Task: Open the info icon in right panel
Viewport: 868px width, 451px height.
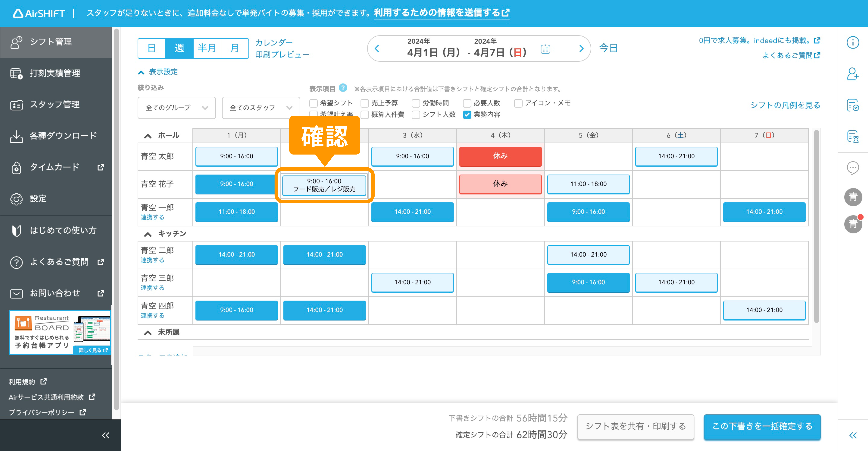Action: 853,42
